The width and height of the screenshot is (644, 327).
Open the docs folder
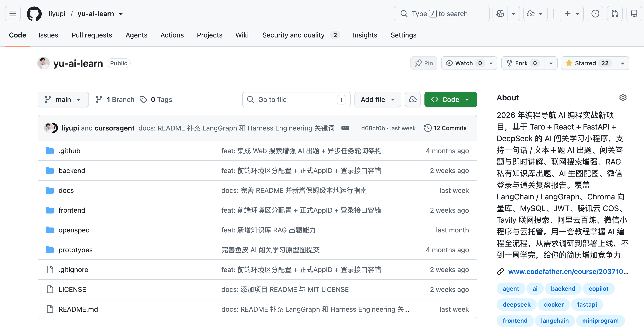pos(66,190)
